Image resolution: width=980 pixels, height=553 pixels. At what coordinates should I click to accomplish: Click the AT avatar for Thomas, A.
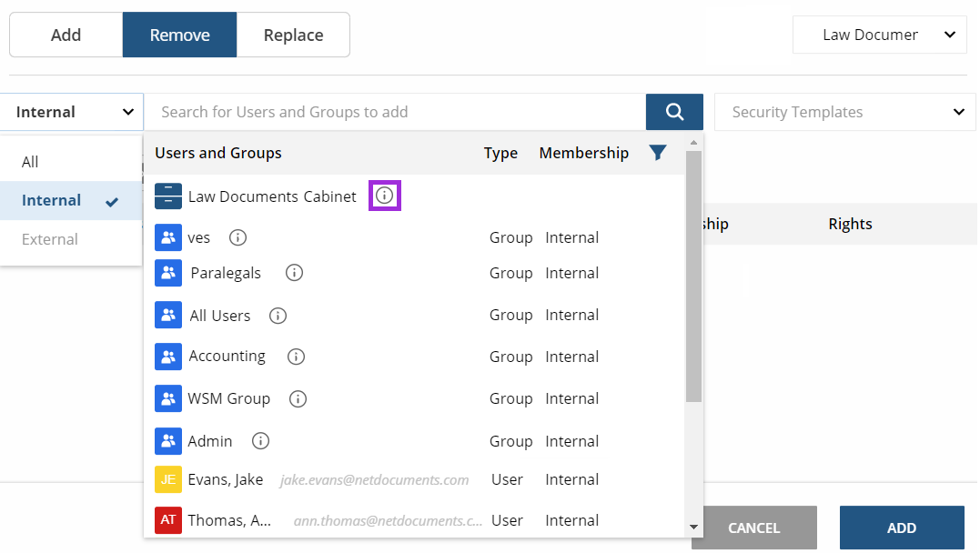click(x=167, y=520)
